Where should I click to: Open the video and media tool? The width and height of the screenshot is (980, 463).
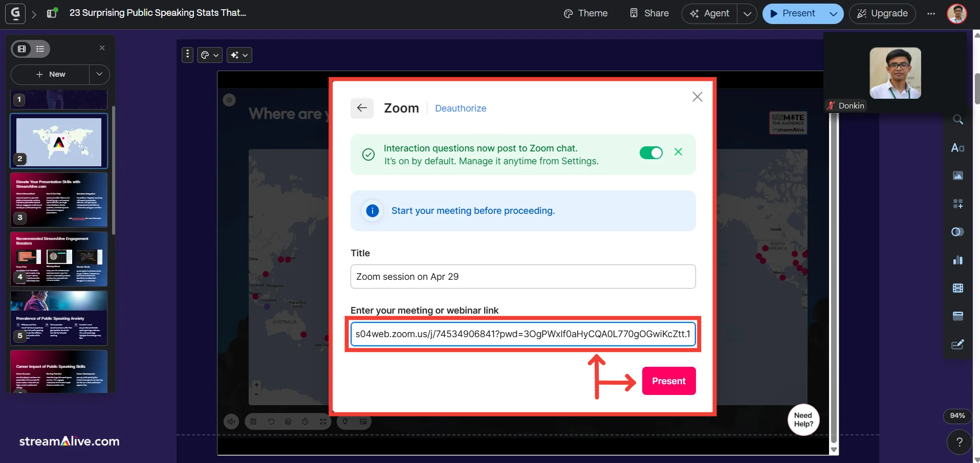[x=958, y=288]
